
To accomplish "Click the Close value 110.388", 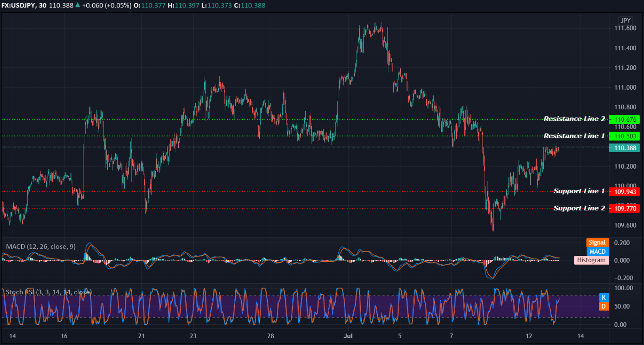I will click(x=253, y=6).
